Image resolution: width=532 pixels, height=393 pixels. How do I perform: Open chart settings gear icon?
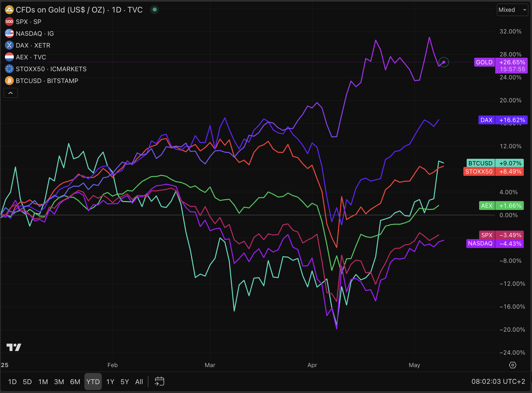pos(513,365)
